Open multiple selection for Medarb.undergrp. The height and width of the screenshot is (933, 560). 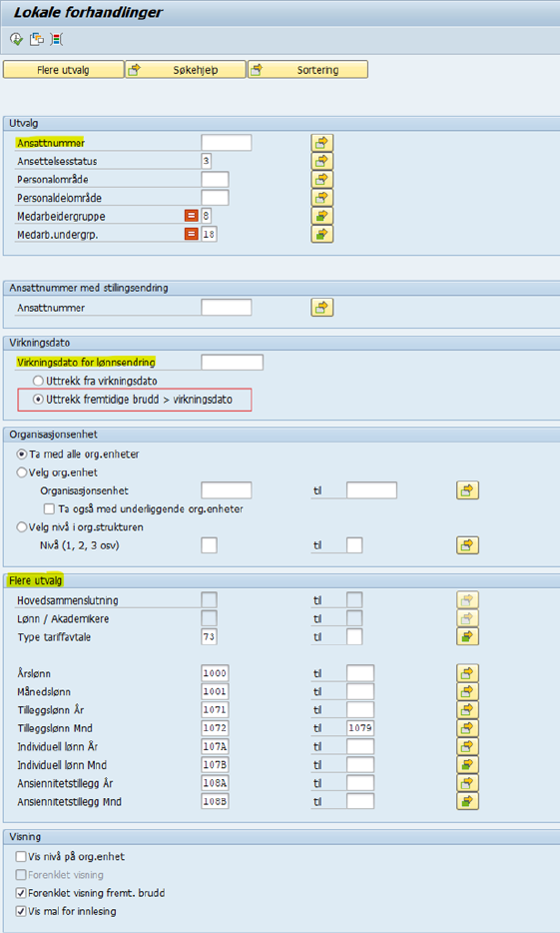point(321,235)
